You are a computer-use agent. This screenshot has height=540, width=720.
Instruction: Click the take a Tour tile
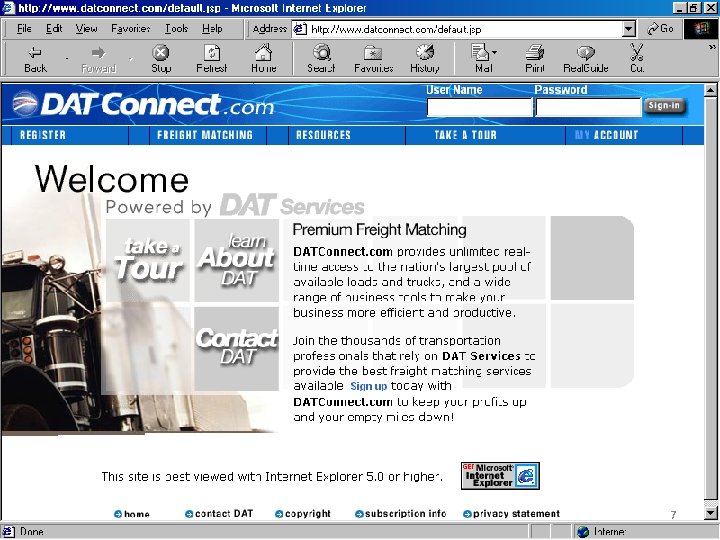pyautogui.click(x=147, y=260)
